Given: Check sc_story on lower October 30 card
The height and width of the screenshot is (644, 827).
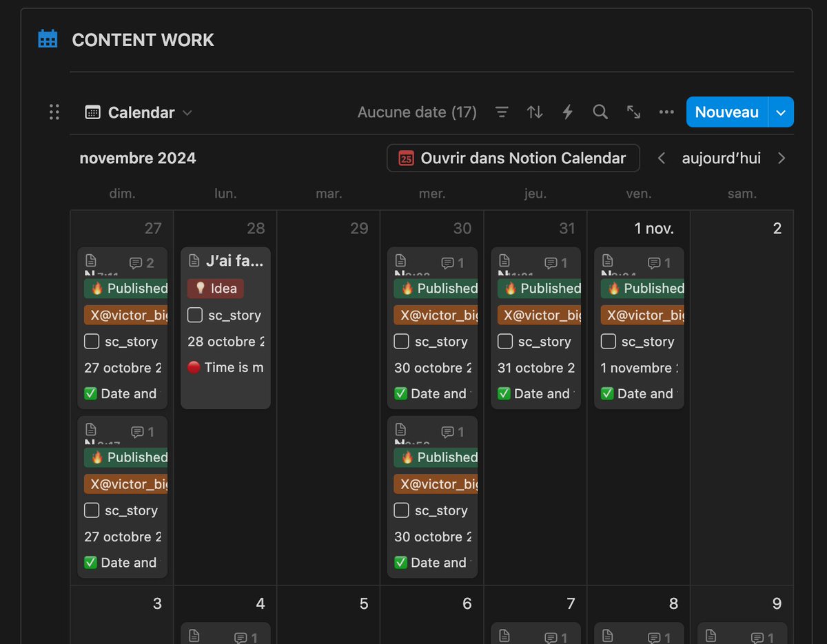Looking at the screenshot, I should pyautogui.click(x=402, y=510).
